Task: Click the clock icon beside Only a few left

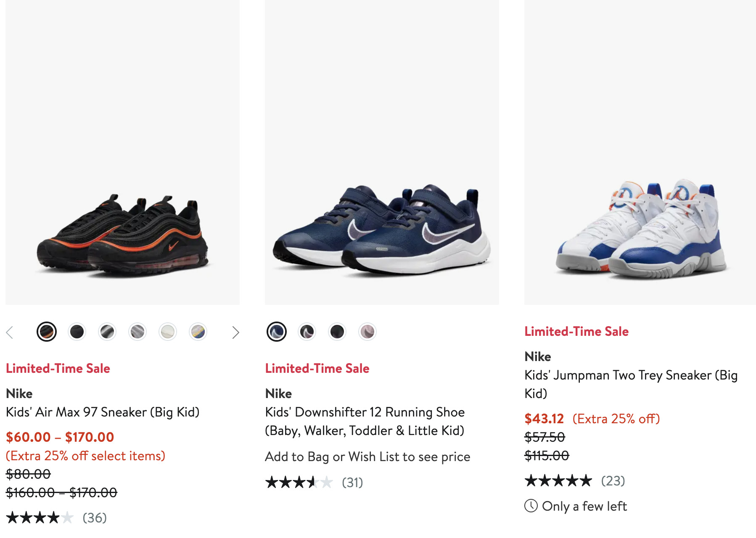Action: point(531,506)
